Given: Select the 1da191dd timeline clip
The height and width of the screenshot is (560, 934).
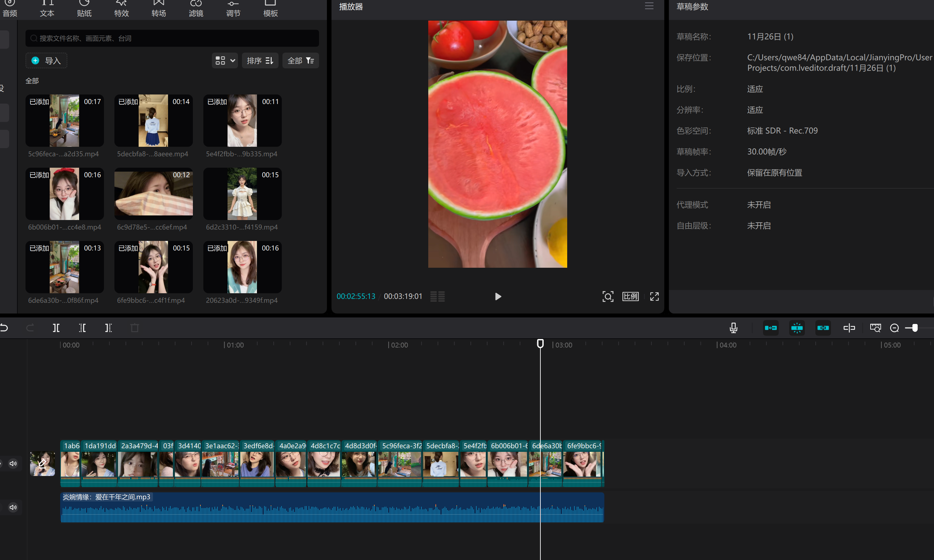Looking at the screenshot, I should tap(99, 464).
